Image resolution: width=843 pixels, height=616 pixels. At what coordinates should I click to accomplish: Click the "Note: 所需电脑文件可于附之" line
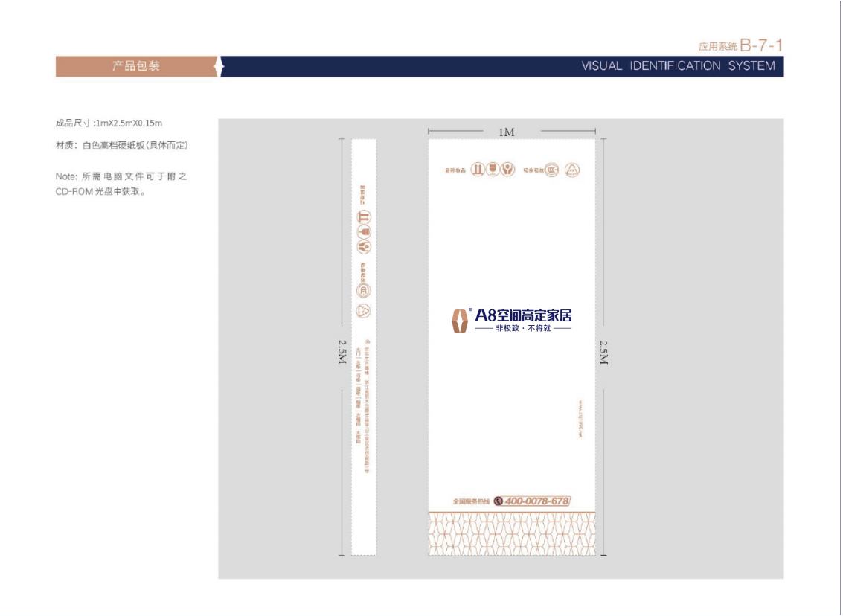(121, 176)
